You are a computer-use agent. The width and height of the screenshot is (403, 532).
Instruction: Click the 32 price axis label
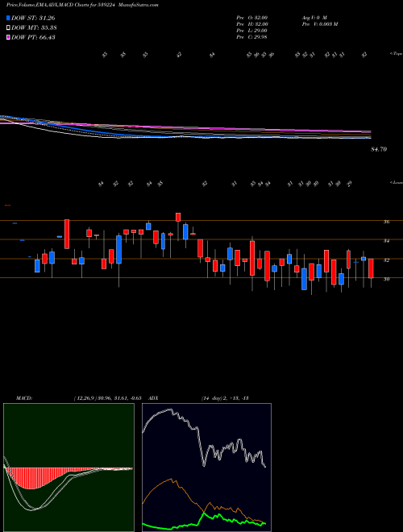pyautogui.click(x=386, y=260)
